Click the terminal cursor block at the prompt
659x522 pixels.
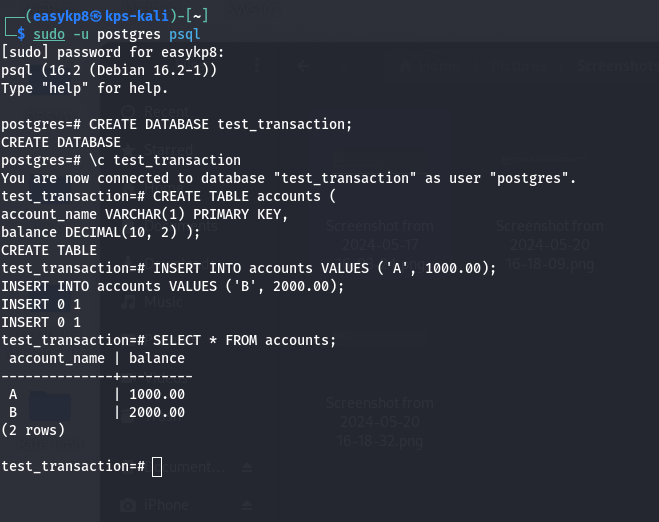click(x=157, y=467)
